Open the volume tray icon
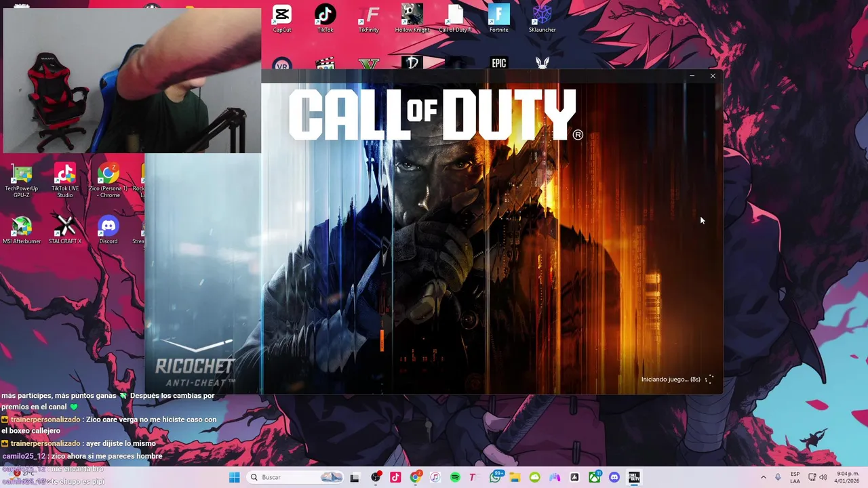 [x=823, y=477]
